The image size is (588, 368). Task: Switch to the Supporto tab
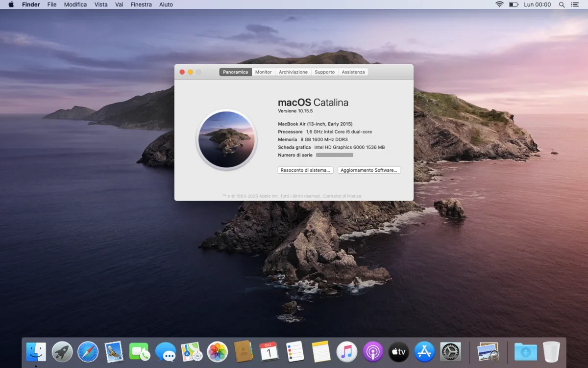(x=325, y=72)
